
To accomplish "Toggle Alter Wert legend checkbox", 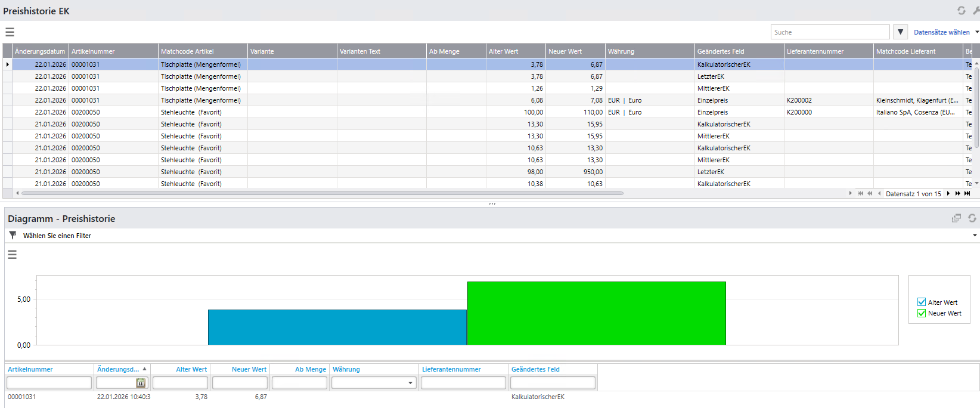I will point(922,302).
